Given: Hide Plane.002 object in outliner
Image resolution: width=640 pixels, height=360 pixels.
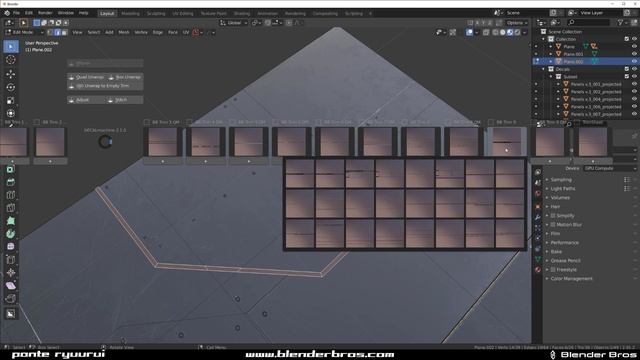Looking at the screenshot, I should (634, 62).
